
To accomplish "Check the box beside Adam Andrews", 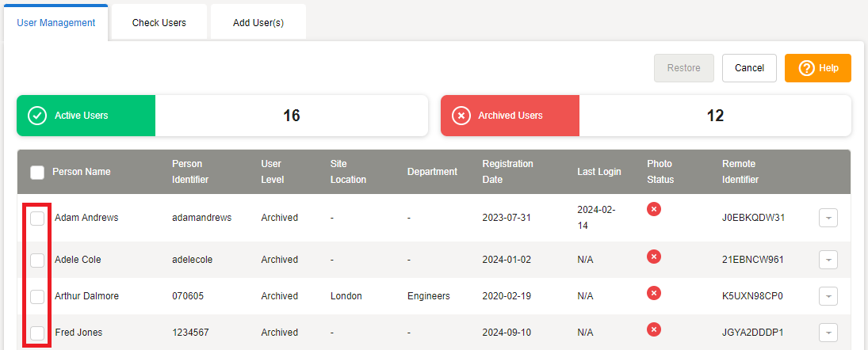I will [x=37, y=218].
